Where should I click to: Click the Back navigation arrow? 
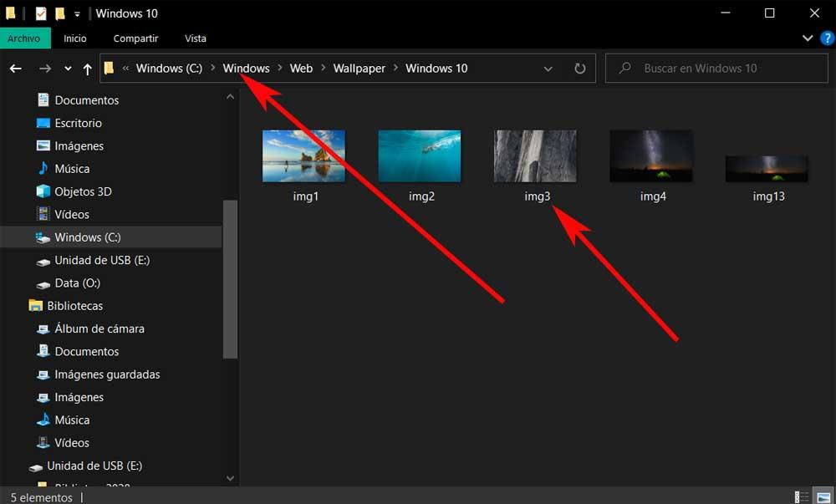pos(15,69)
